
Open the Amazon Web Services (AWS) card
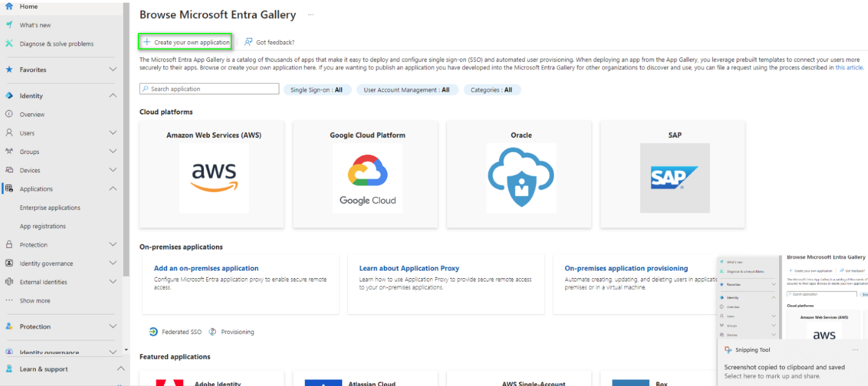[212, 174]
